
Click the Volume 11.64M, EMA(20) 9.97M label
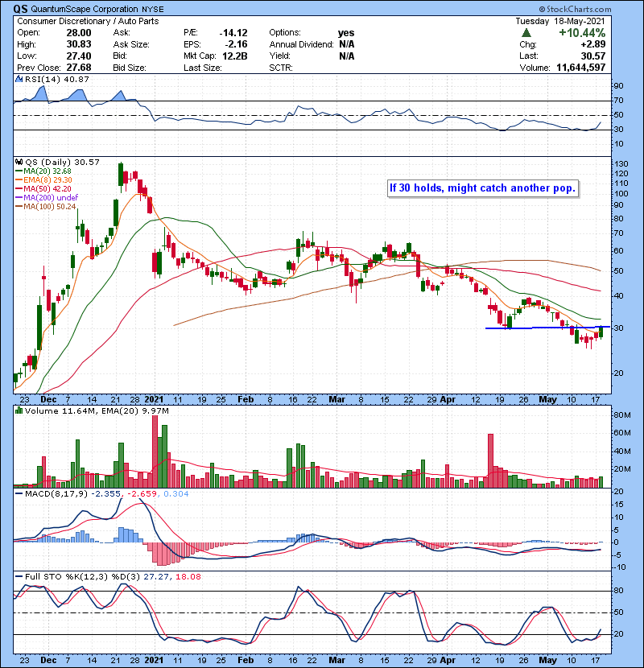pyautogui.click(x=97, y=411)
